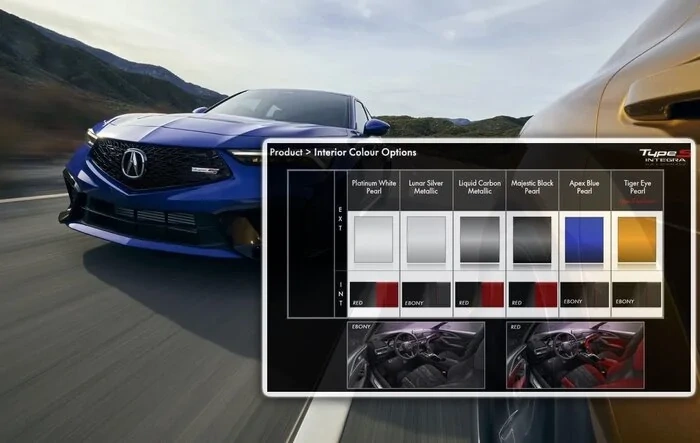Select the Majestic Black Pearl exterior swatch
700x443 pixels.
(x=532, y=240)
